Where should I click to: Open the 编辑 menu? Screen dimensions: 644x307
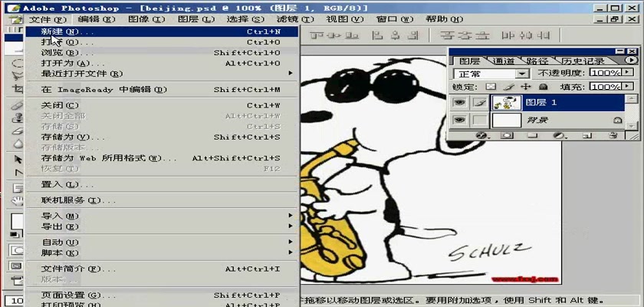click(97, 19)
